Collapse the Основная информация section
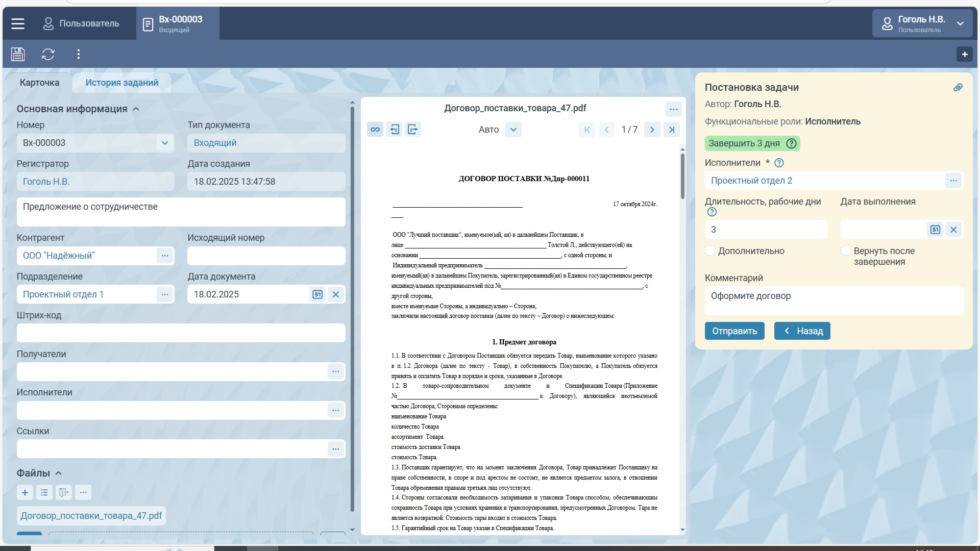The image size is (980, 551). (136, 109)
